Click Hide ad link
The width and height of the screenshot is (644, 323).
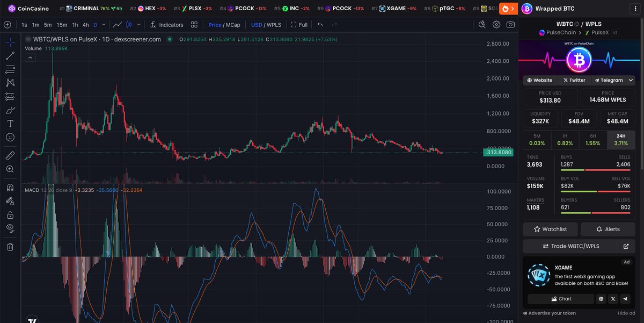[625, 313]
